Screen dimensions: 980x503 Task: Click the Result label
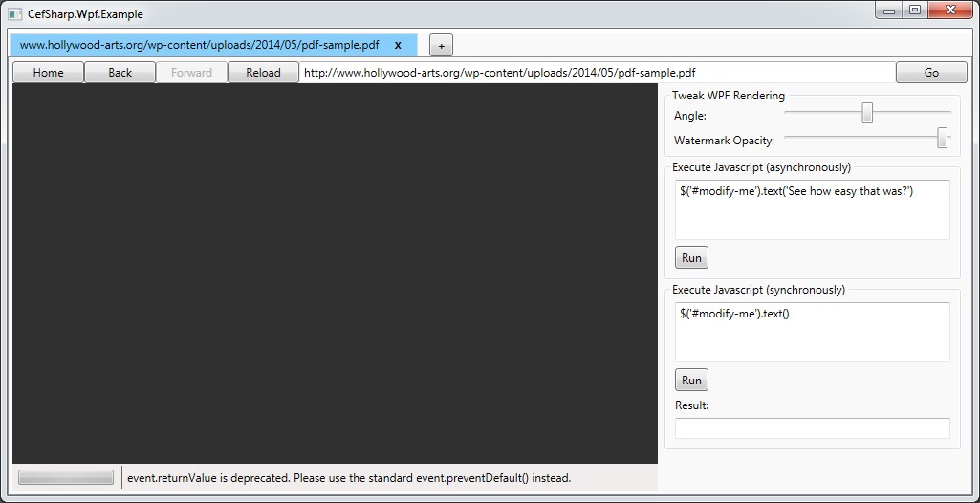(x=692, y=405)
